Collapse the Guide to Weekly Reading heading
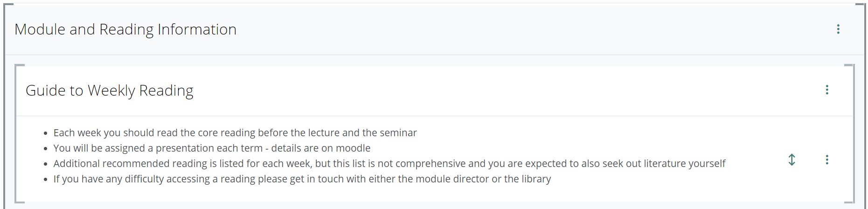 pyautogui.click(x=109, y=91)
